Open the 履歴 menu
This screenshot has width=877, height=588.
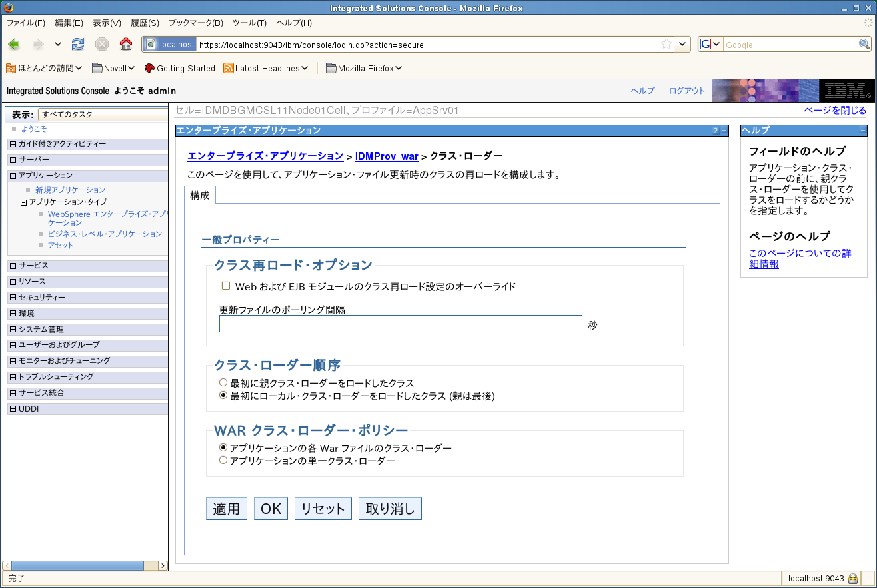tap(145, 23)
